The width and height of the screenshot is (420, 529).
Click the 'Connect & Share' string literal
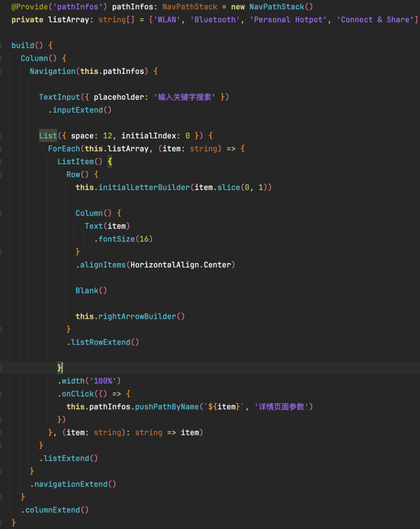coord(375,20)
